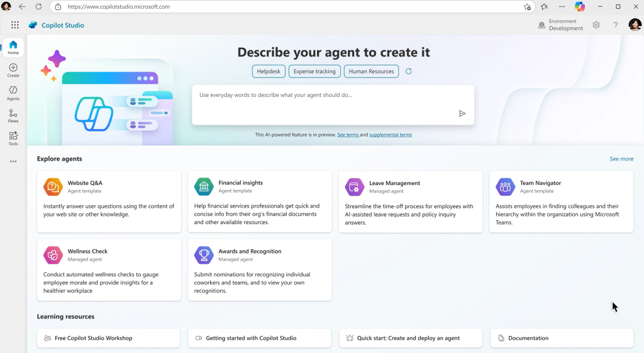Open the settings gear icon
Screen dimensions: 644x353
596,25
